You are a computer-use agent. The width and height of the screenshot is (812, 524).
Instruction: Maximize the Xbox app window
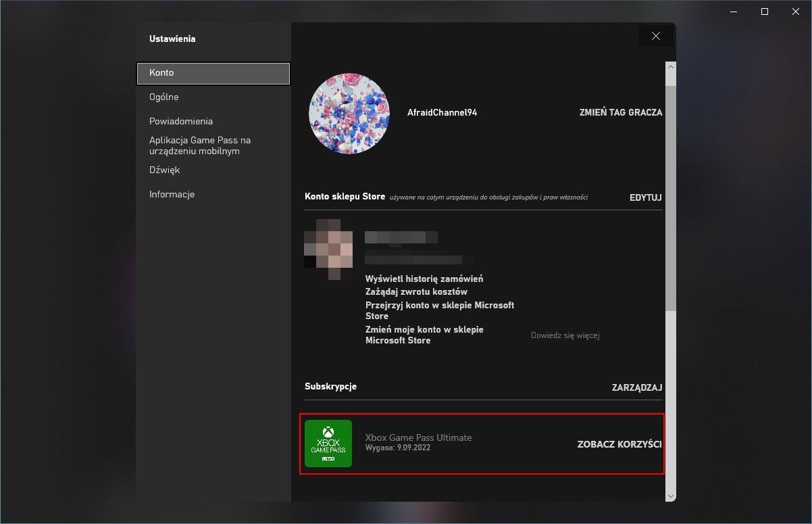765,11
